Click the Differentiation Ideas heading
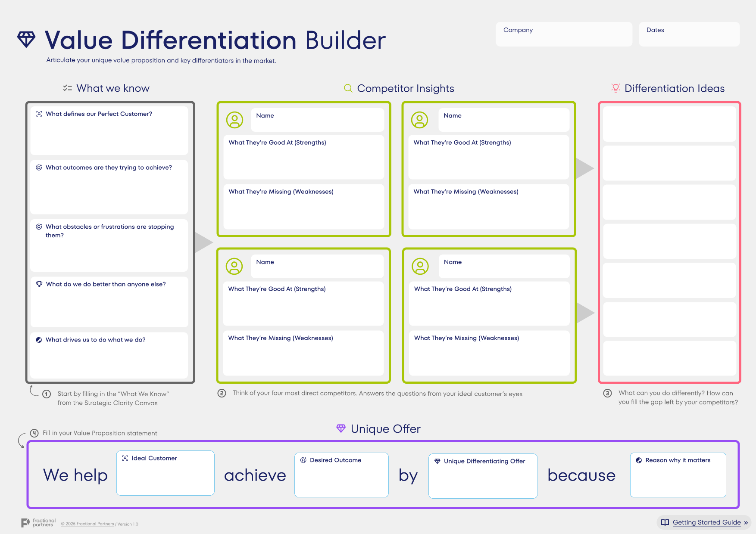The width and height of the screenshot is (756, 534). [x=675, y=88]
